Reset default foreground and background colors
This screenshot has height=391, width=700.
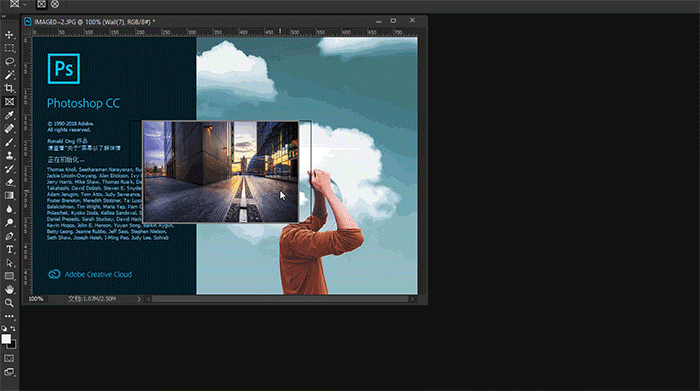coord(4,328)
